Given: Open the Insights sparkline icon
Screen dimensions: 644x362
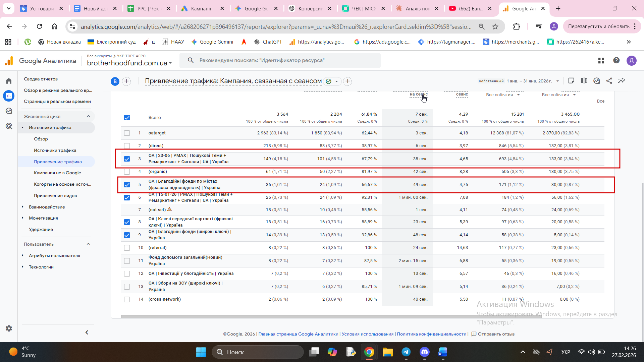Looking at the screenshot, I should click(622, 81).
